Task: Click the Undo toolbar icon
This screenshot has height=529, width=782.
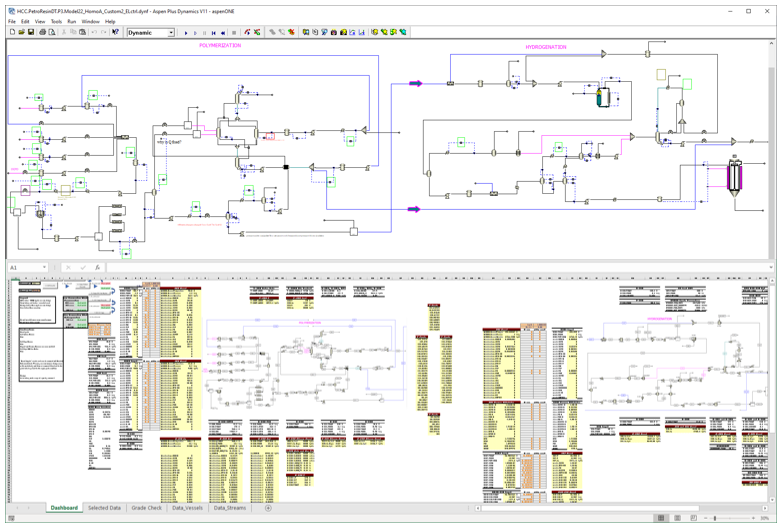Action: coord(94,32)
